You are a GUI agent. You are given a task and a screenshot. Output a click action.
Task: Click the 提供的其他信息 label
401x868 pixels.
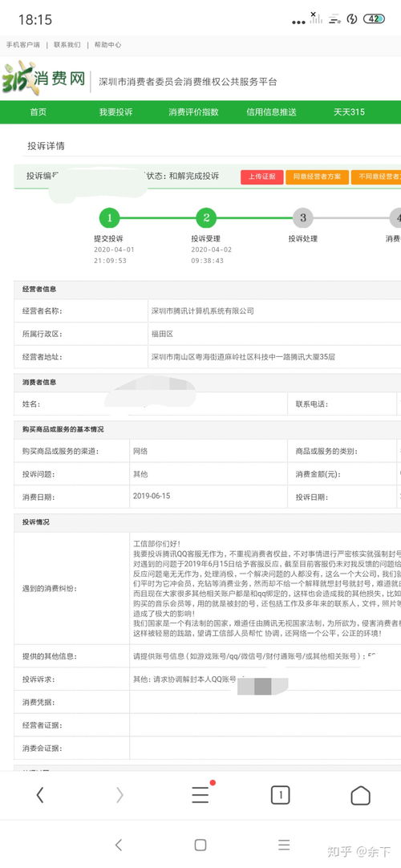tap(50, 656)
